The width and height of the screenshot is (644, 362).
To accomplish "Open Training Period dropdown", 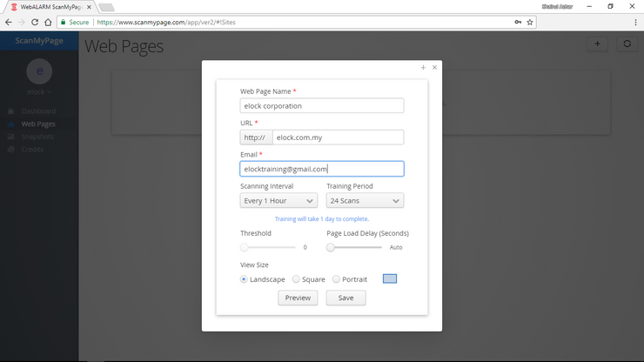I will coord(366,200).
